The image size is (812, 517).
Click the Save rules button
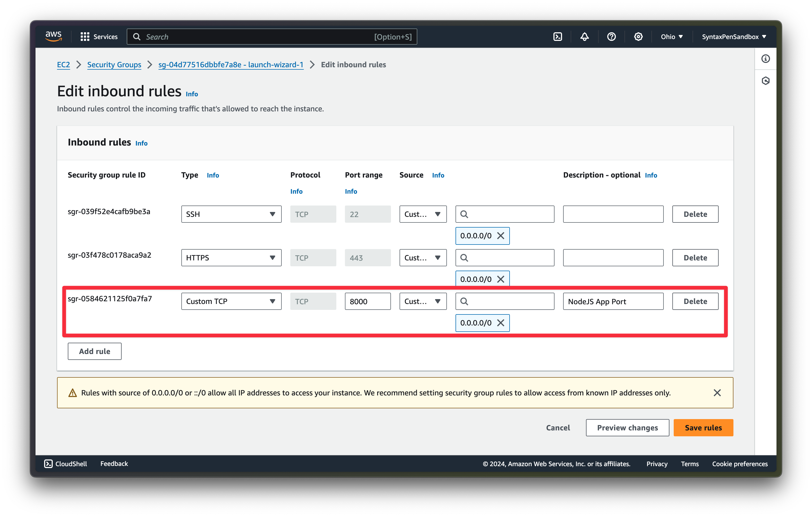click(x=703, y=427)
